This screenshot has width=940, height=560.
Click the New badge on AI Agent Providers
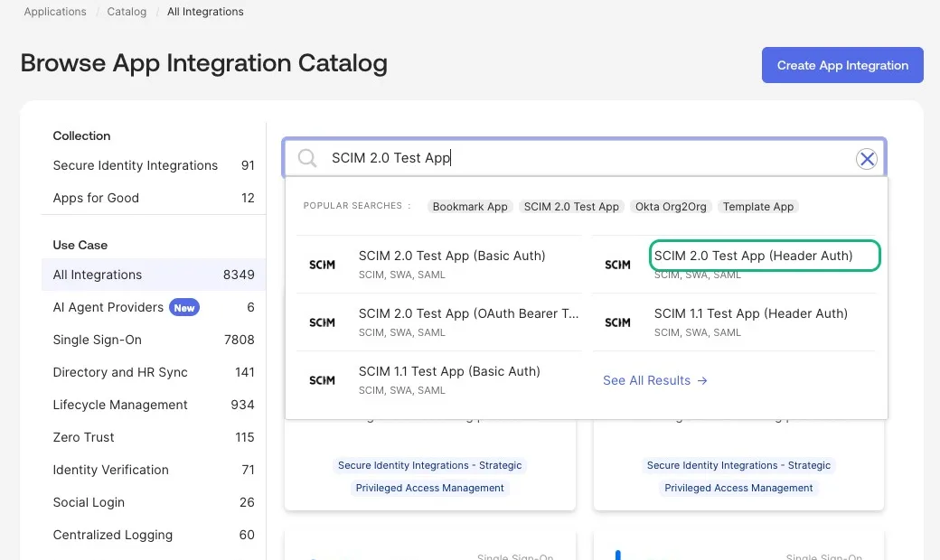[184, 308]
